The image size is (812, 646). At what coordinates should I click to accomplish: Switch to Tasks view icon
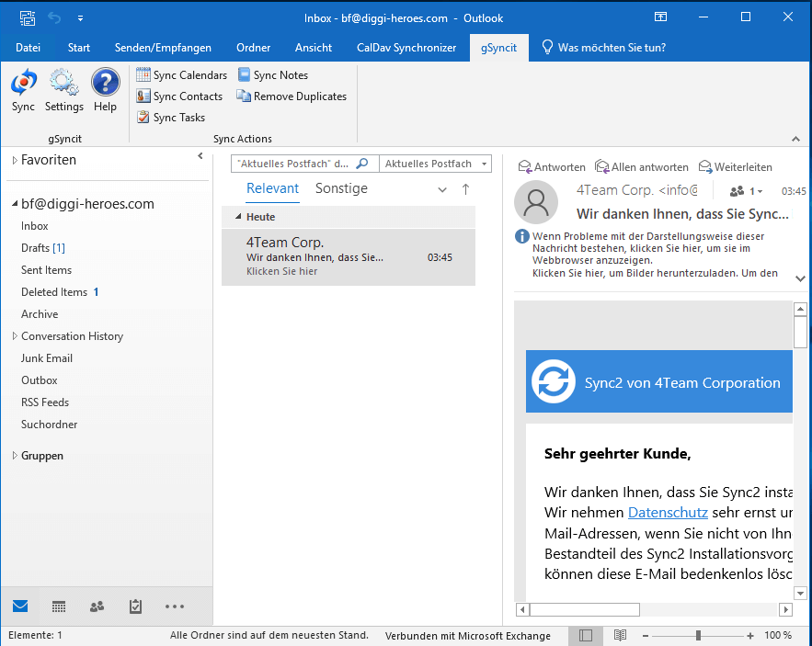[x=135, y=606]
